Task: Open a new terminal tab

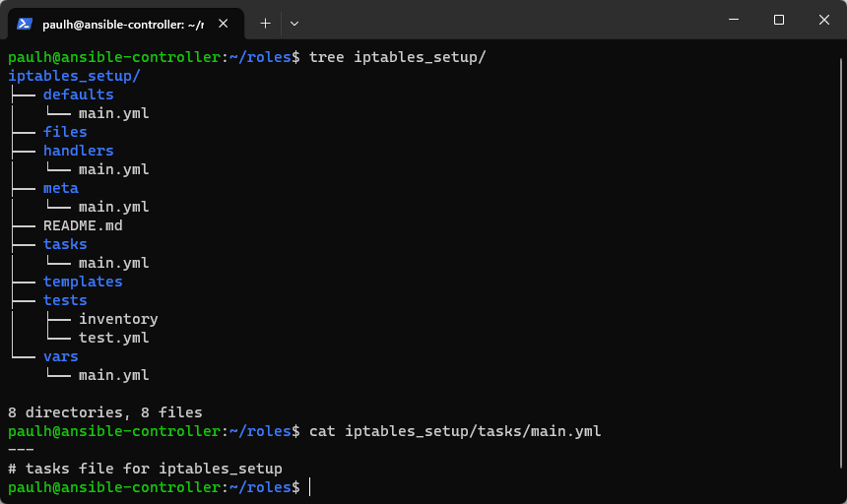Action: pos(265,22)
